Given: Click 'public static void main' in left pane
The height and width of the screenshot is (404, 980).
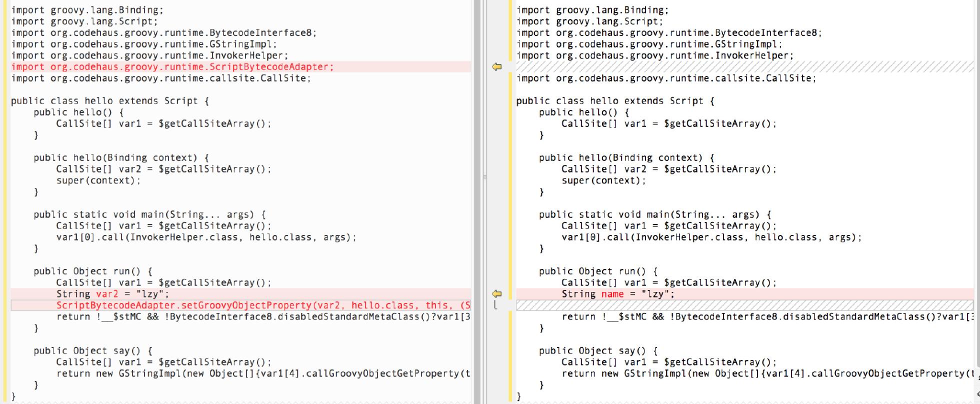Looking at the screenshot, I should [150, 214].
